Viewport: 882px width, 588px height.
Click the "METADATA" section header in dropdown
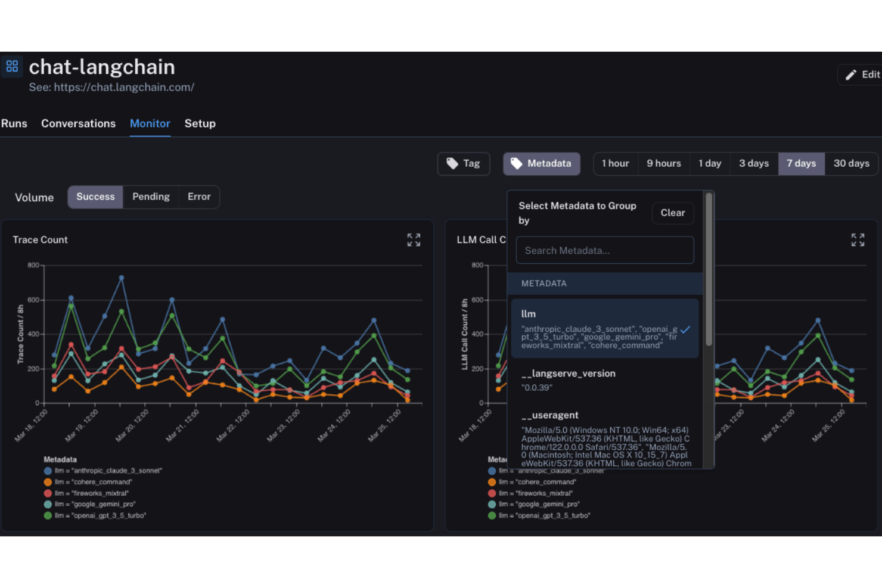[544, 284]
